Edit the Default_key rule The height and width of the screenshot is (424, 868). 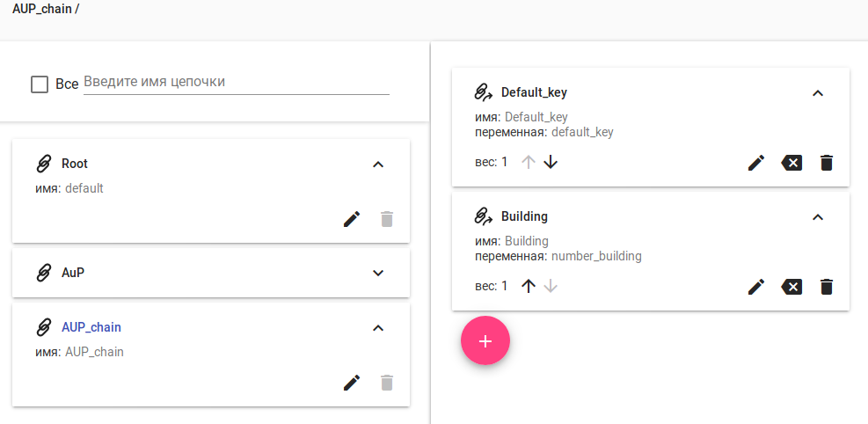pyautogui.click(x=756, y=163)
